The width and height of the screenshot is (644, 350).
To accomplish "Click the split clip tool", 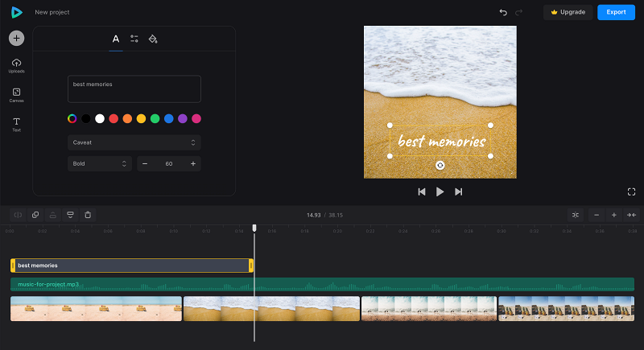I will coord(18,215).
